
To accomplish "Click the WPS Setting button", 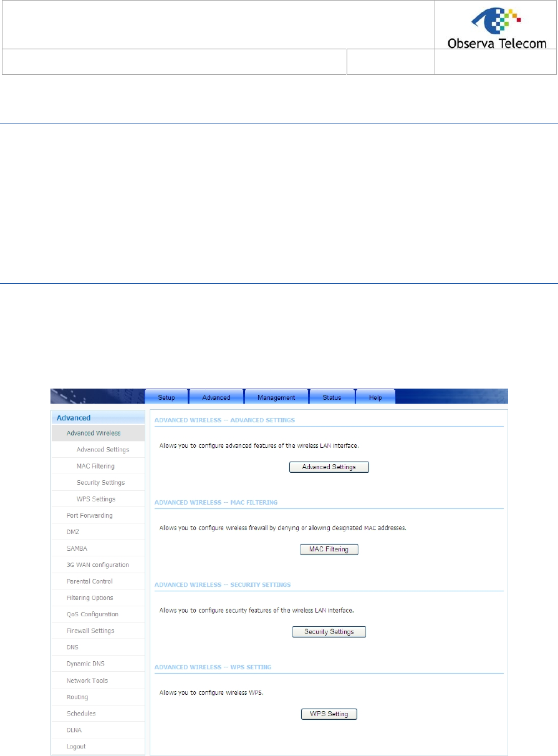I will tap(329, 714).
